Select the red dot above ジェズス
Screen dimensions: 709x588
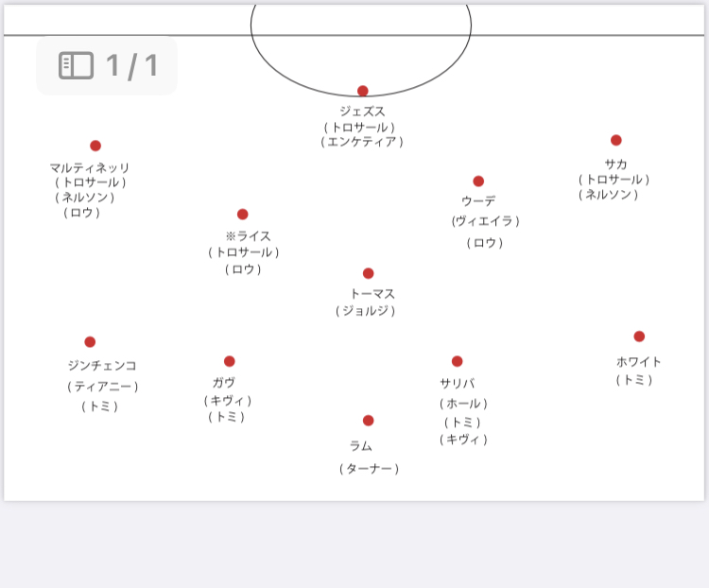coord(363,91)
